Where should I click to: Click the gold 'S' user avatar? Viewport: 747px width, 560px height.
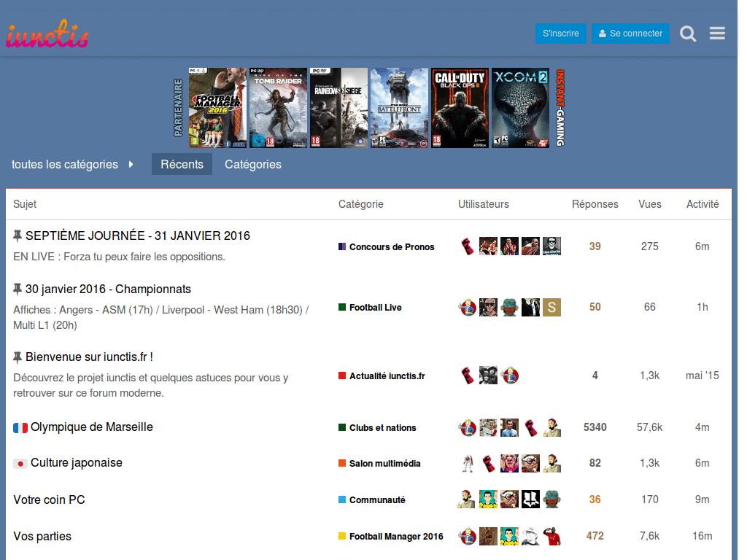551,307
